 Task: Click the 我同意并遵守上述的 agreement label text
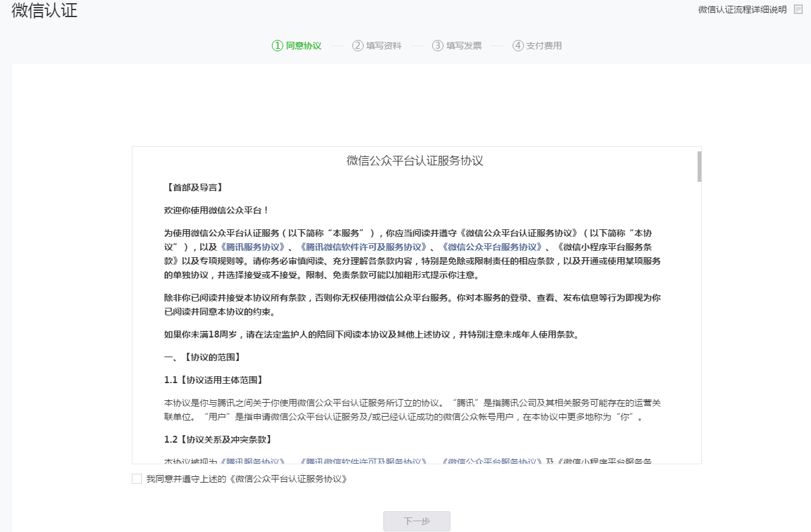(246, 479)
